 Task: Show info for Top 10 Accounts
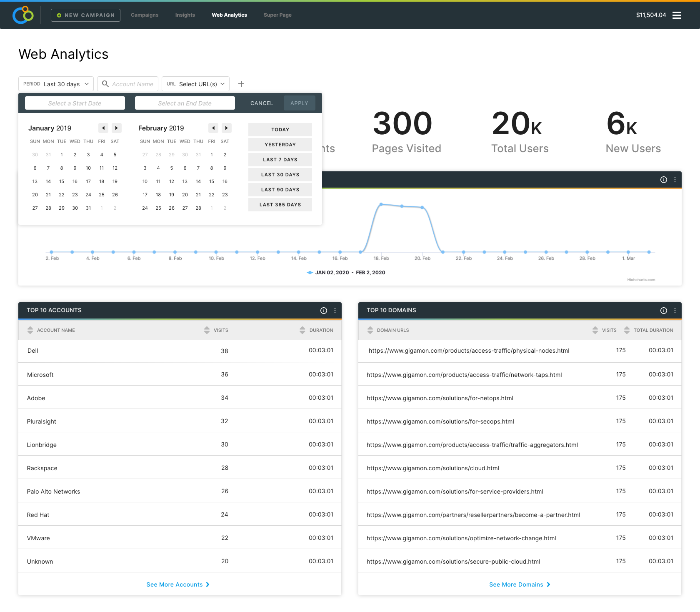(x=324, y=311)
